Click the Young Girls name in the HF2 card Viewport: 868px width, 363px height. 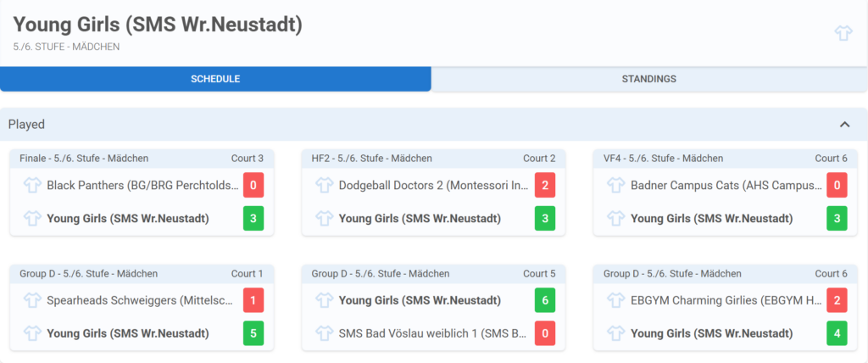point(420,218)
